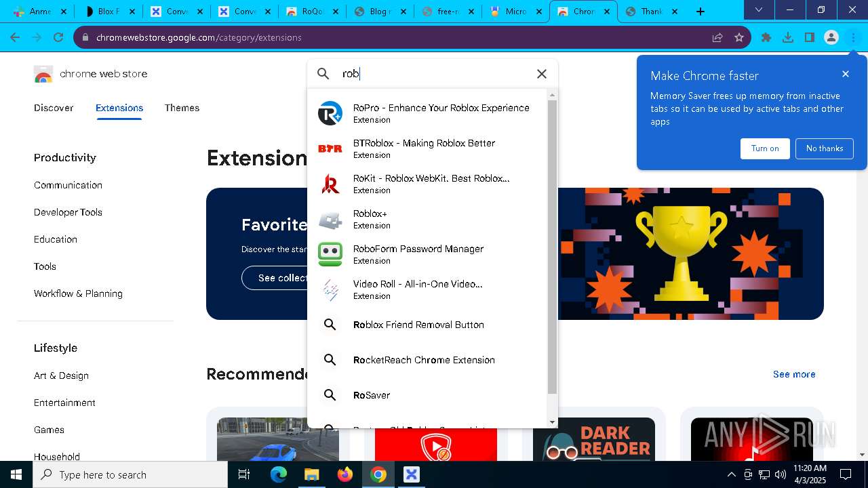Show hidden tray icons chevron
This screenshot has width=868, height=488.
point(731,474)
